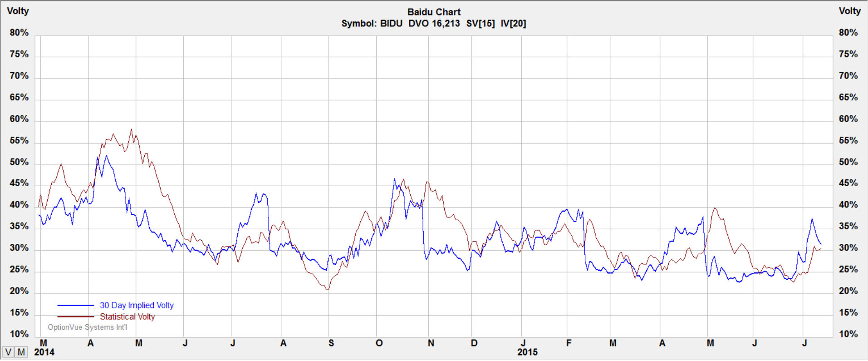Click "50%" on the left axis
This screenshot has height=361, width=868.
coord(19,162)
